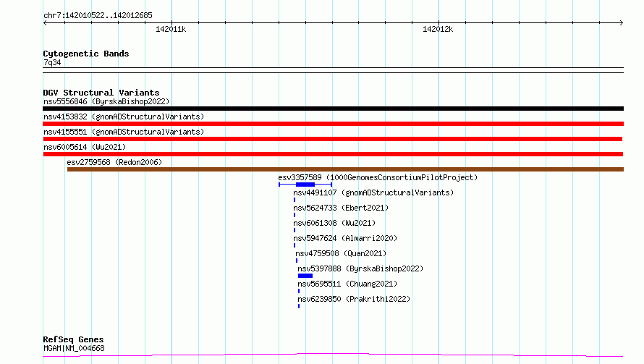Click the DGV Structural Variants track title
This screenshot has height=364, width=644.
coord(101,93)
